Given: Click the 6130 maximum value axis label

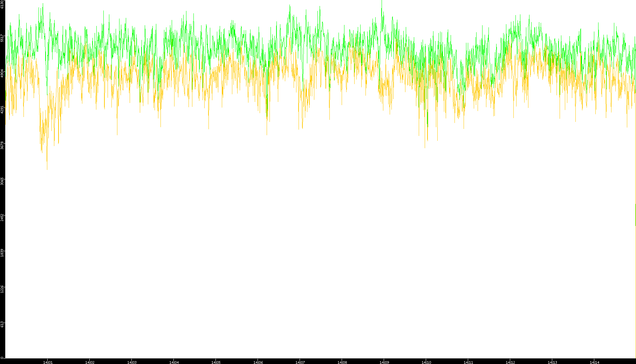Looking at the screenshot, I should [x=2, y=4].
